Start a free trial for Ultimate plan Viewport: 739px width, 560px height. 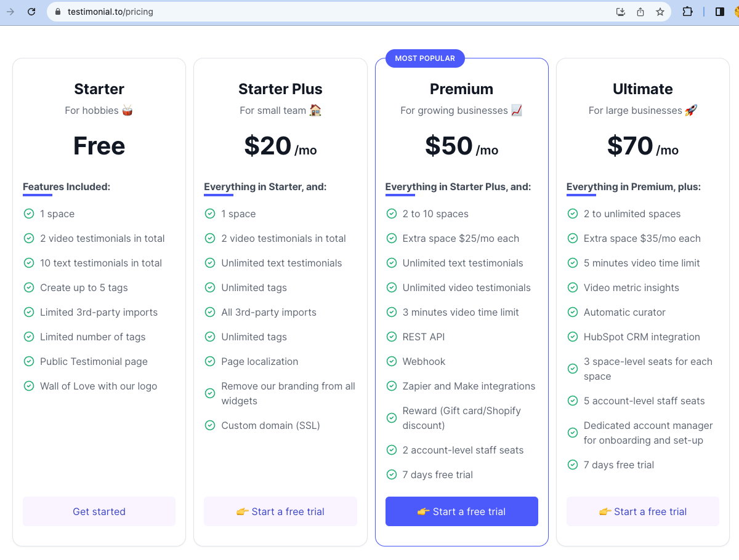click(x=642, y=511)
